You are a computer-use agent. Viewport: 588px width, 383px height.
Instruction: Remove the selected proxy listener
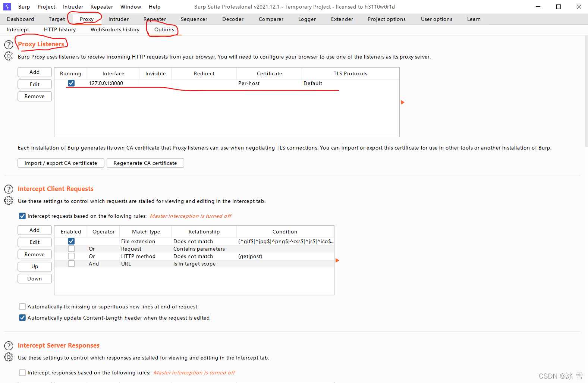(35, 96)
